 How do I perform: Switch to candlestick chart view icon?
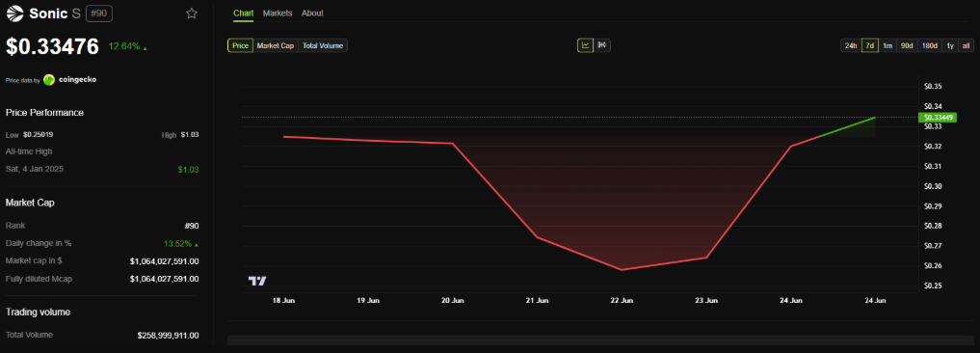tap(602, 45)
